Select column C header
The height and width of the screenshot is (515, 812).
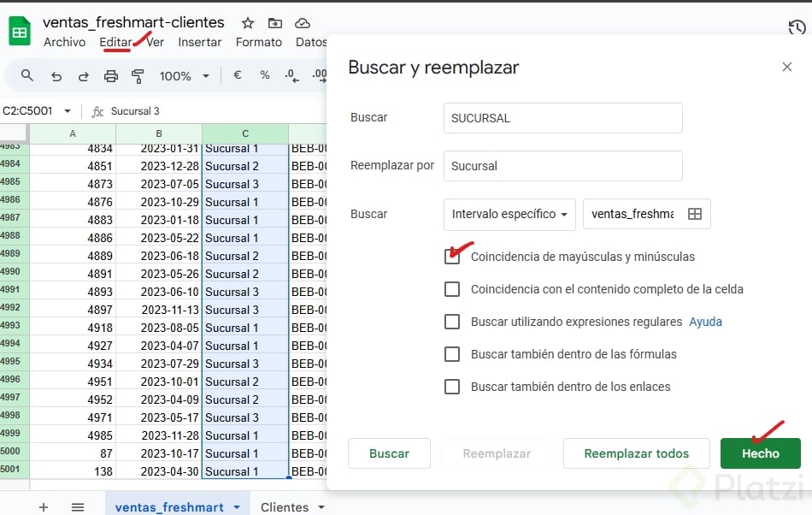coord(245,133)
